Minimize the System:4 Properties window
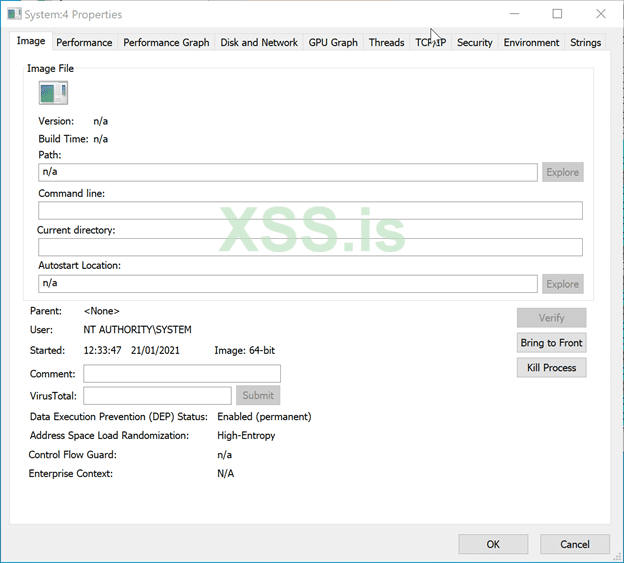Viewport: 624px width, 563px height. click(x=515, y=14)
